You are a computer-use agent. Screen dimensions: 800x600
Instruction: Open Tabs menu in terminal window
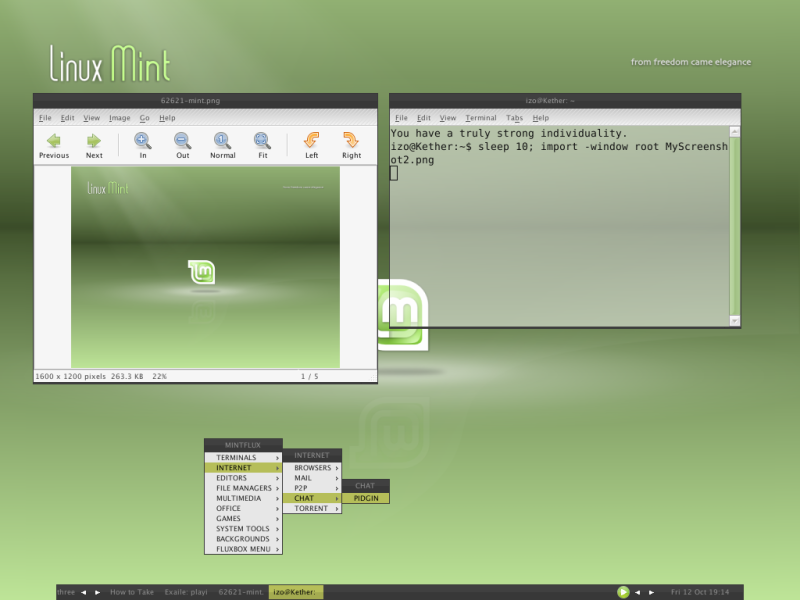514,118
